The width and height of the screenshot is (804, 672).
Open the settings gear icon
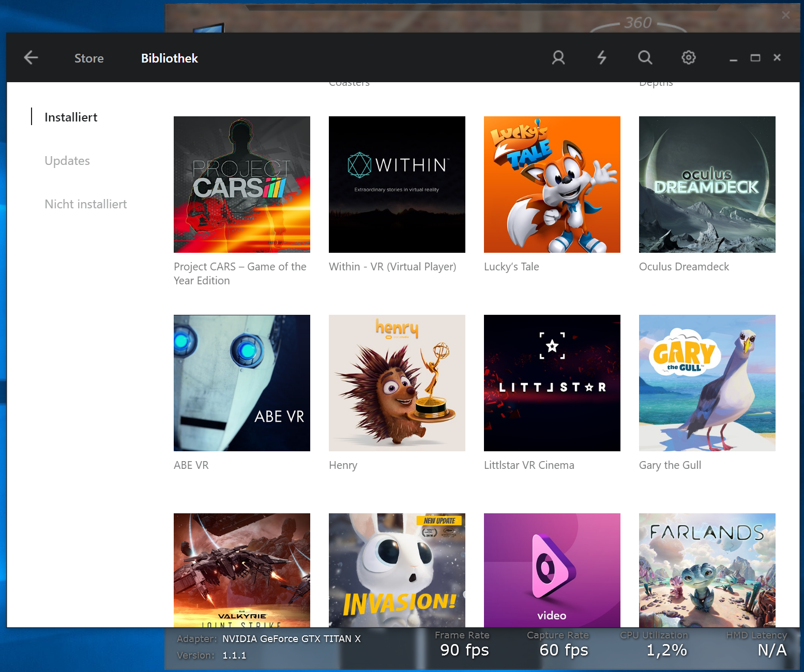(x=689, y=57)
